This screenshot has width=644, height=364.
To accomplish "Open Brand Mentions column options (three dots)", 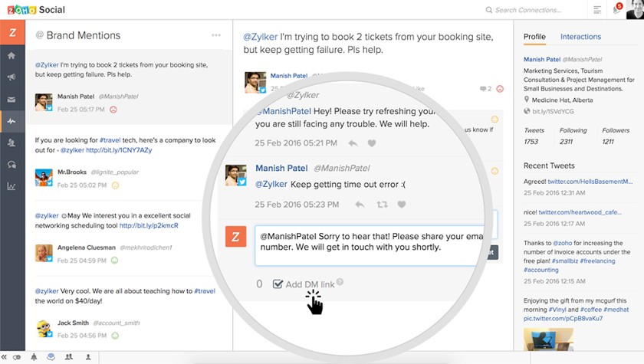I will pos(216,35).
